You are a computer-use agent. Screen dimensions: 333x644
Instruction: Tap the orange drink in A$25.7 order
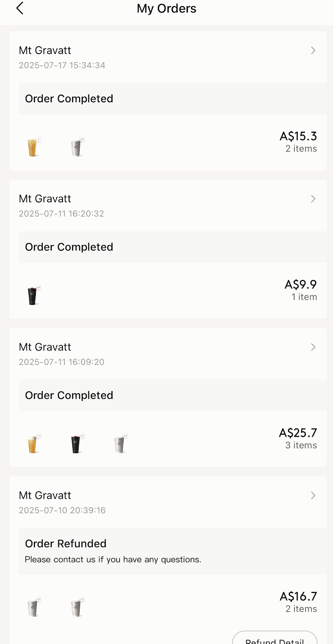pos(32,444)
